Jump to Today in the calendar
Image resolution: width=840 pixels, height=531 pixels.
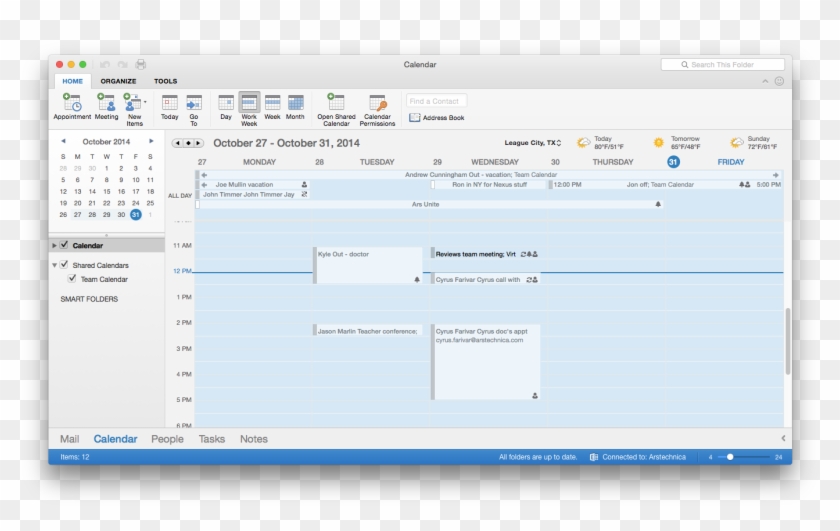pos(170,103)
